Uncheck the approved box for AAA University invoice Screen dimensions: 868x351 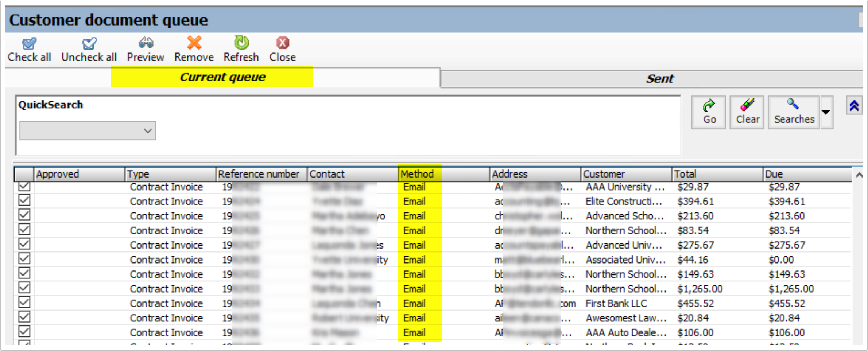click(24, 187)
